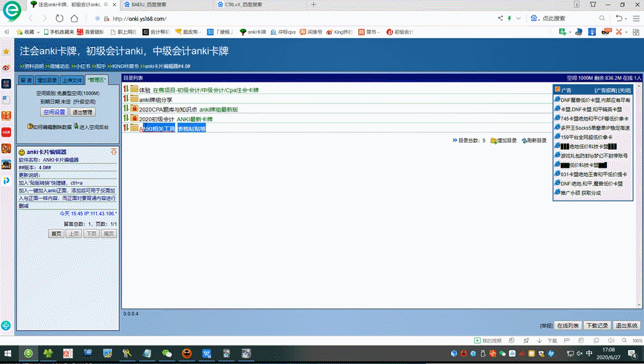Open the extensions grid icon
The image size is (644, 364).
coord(636,32)
